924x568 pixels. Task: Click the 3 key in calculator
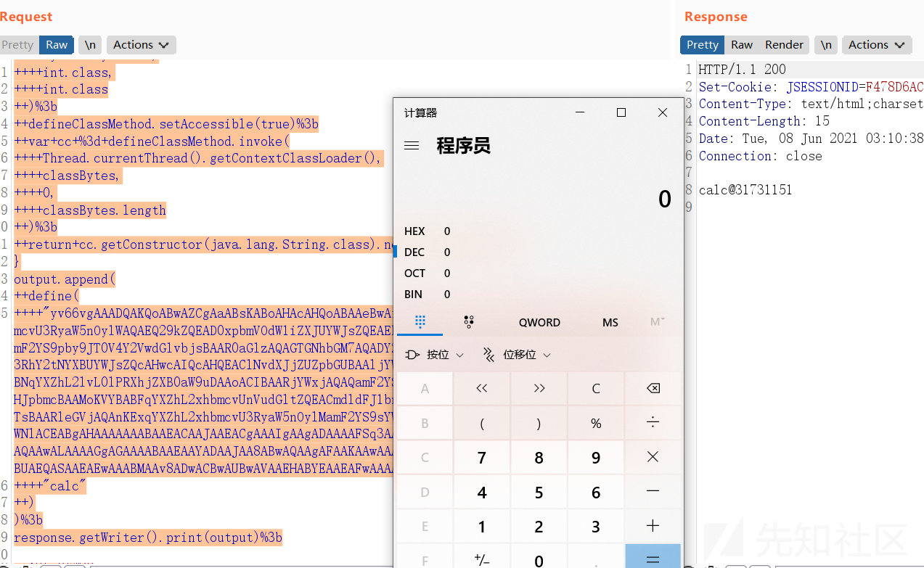[596, 527]
